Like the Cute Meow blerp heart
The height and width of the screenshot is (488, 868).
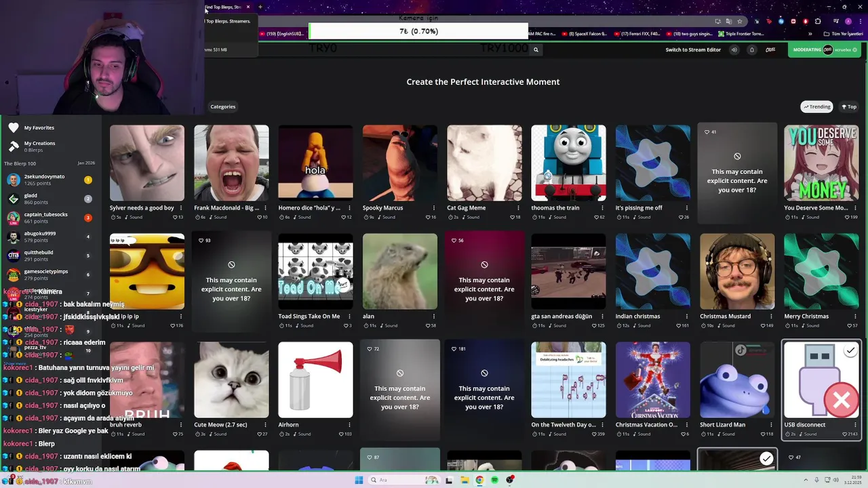click(258, 434)
